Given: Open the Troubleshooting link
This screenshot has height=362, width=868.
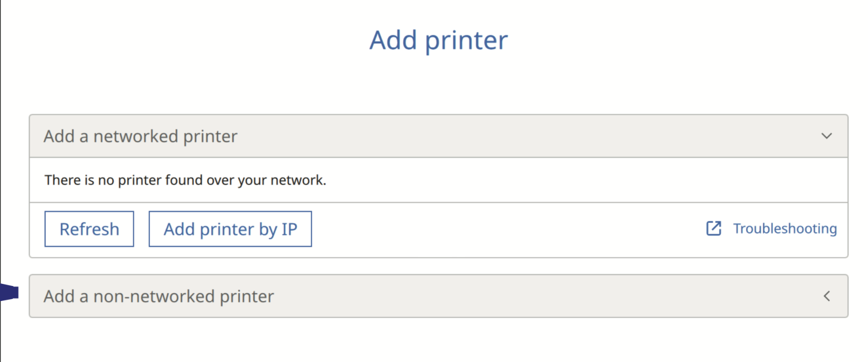Looking at the screenshot, I should coord(784,229).
